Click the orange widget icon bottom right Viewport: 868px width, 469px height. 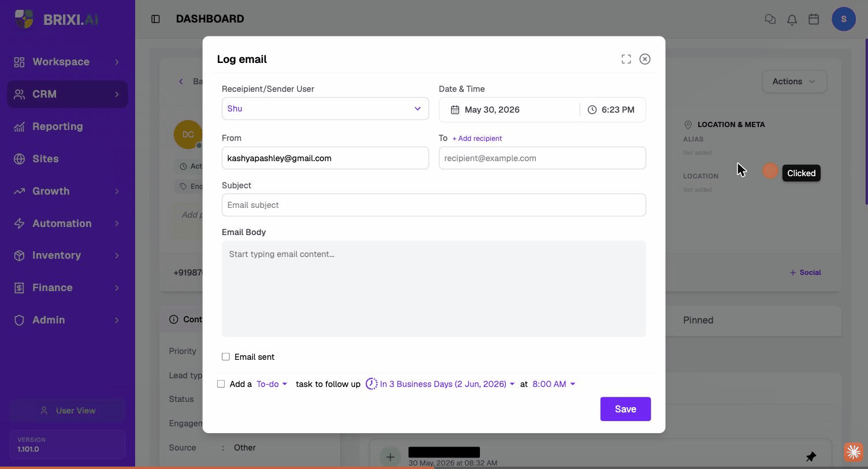click(x=854, y=452)
